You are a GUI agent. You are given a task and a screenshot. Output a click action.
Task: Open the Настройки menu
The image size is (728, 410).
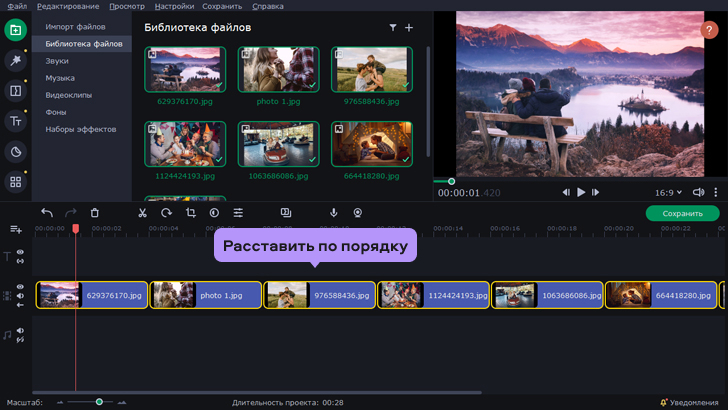[x=174, y=6]
